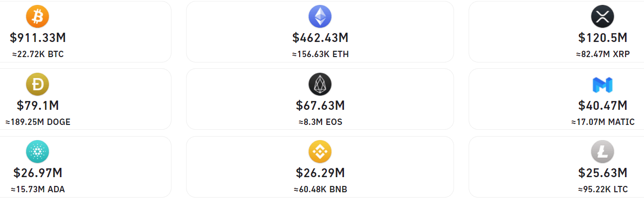Click the gold Dogecoin icon

point(38,85)
